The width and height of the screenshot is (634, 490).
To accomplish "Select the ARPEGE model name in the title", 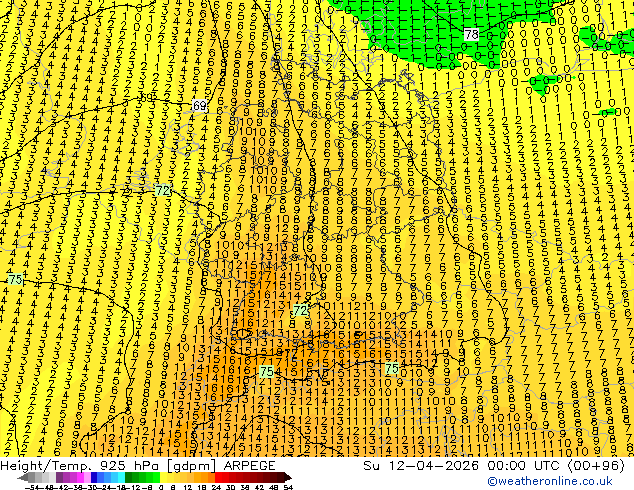I will click(x=249, y=466).
